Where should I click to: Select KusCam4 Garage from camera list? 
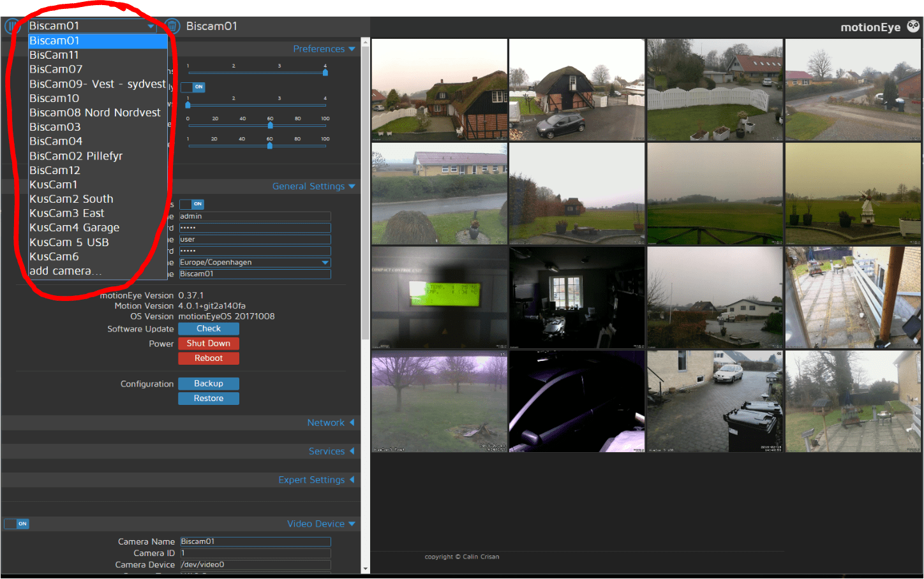(x=74, y=228)
